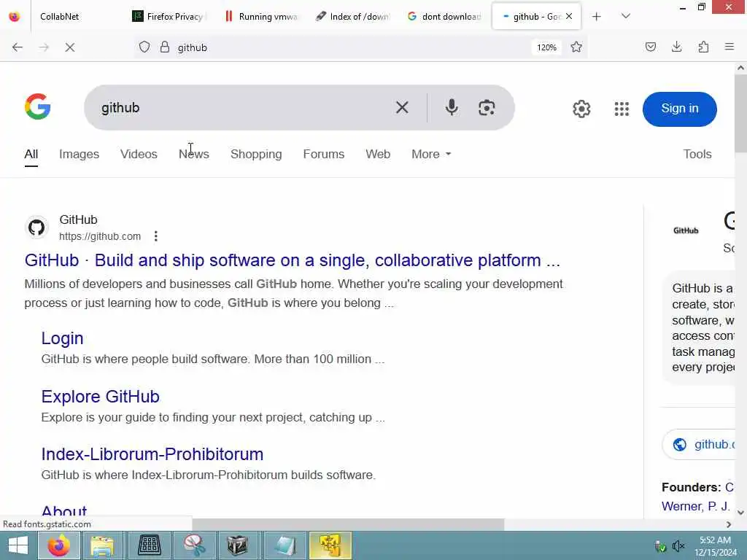The image size is (747, 560).
Task: Switch to Web results
Action: [x=378, y=155]
